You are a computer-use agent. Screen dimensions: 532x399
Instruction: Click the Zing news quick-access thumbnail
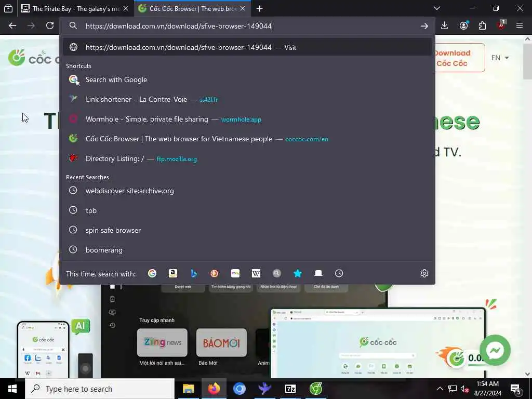162,342
